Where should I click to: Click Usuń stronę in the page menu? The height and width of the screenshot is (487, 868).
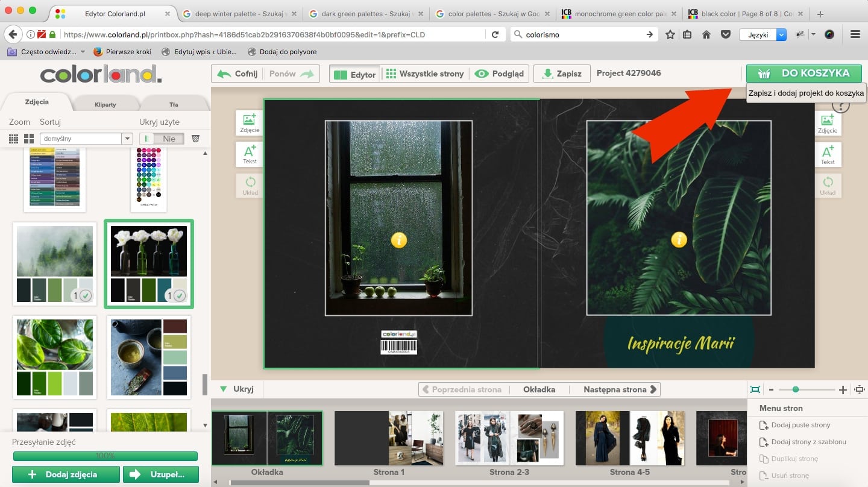785,476
